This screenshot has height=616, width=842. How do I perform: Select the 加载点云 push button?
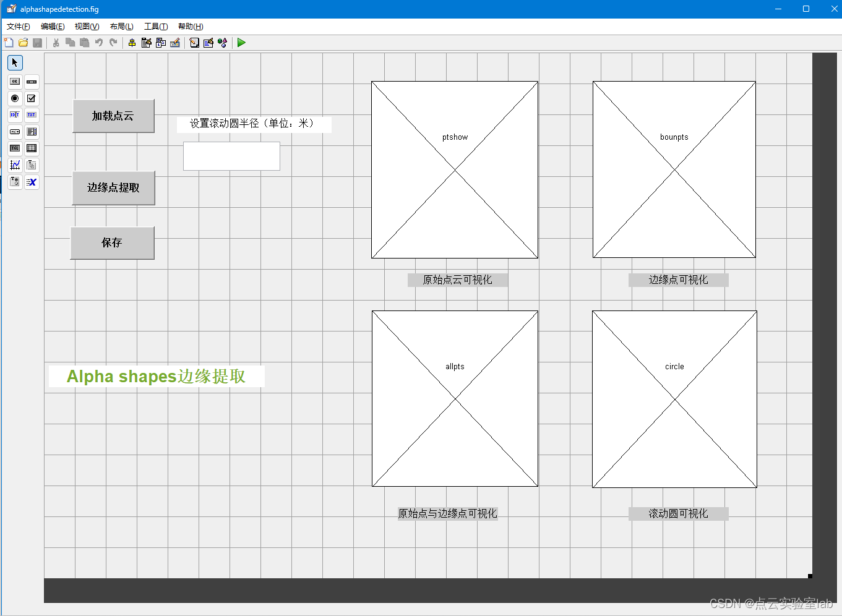click(113, 116)
